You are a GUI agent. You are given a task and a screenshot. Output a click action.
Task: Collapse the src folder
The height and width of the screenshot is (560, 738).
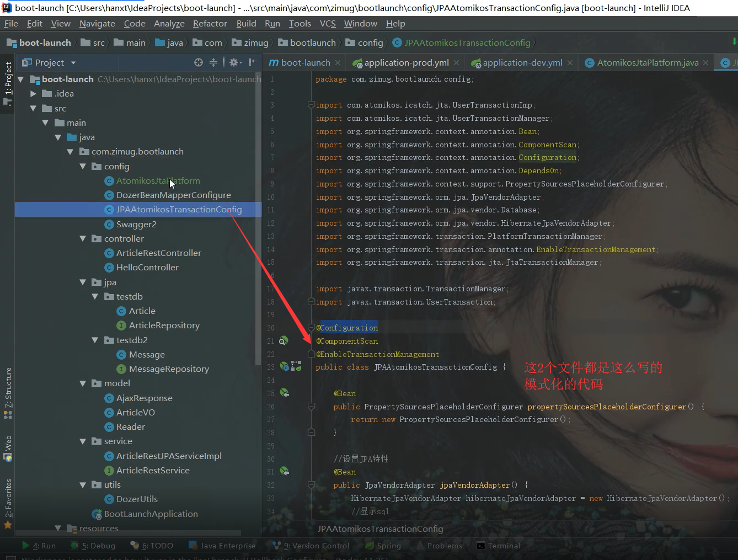(x=33, y=108)
